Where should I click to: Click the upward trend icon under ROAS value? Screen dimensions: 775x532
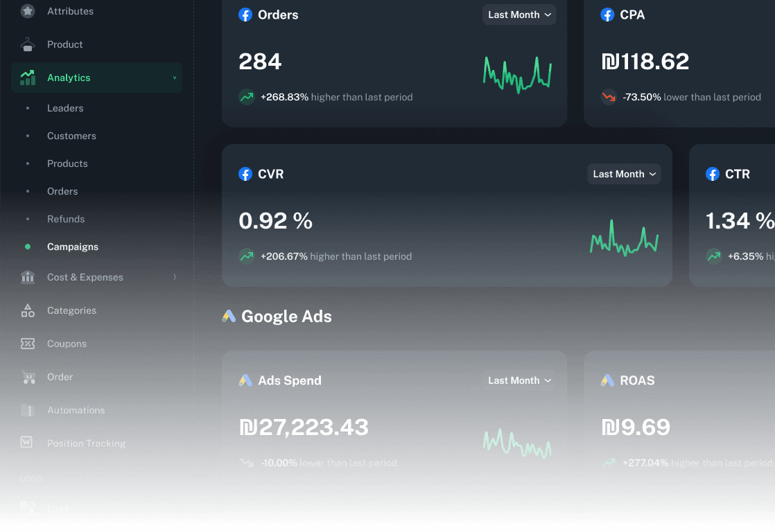point(609,463)
